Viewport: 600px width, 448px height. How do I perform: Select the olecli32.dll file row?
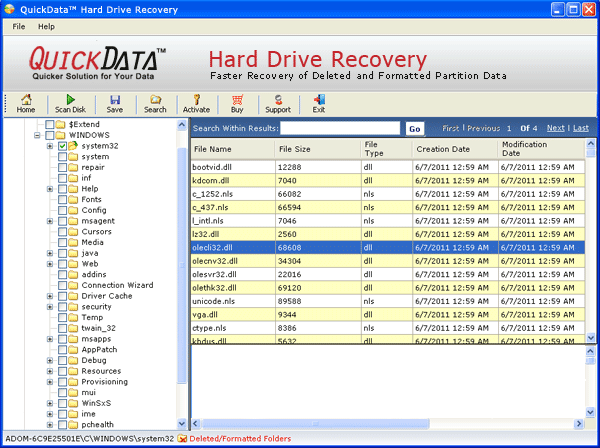tap(388, 248)
